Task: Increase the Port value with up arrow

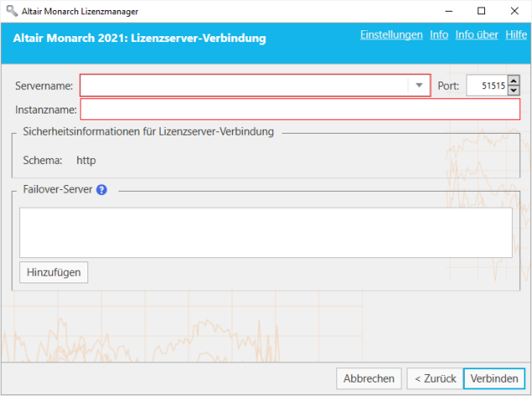Action: (x=514, y=81)
